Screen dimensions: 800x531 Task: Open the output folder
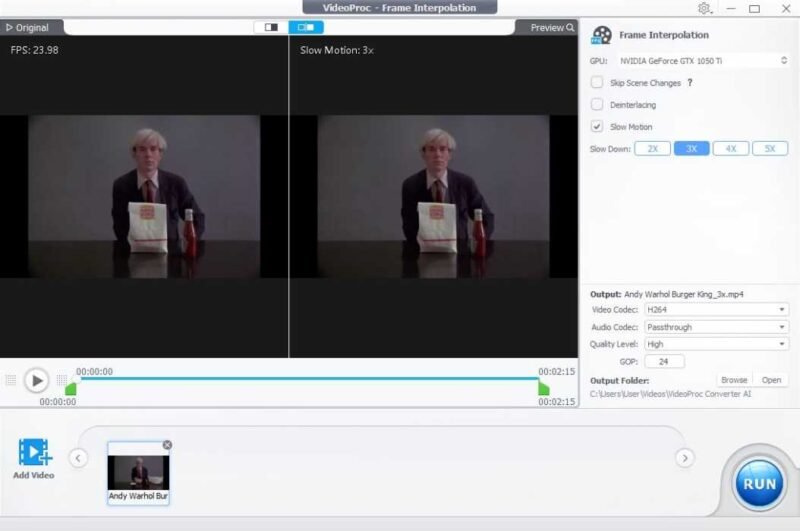pos(771,380)
